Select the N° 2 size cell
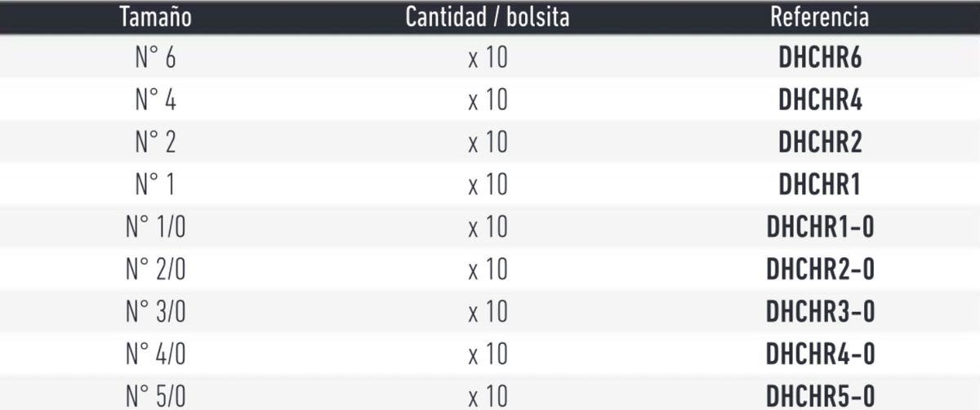Viewport: 980px width, 410px height. pyautogui.click(x=155, y=142)
